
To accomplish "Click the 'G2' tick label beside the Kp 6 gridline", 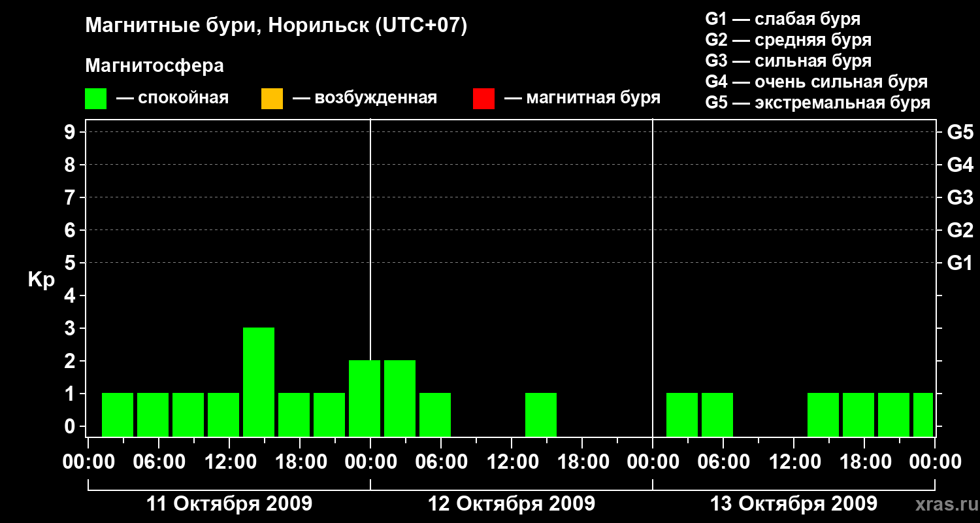I will click(960, 230).
